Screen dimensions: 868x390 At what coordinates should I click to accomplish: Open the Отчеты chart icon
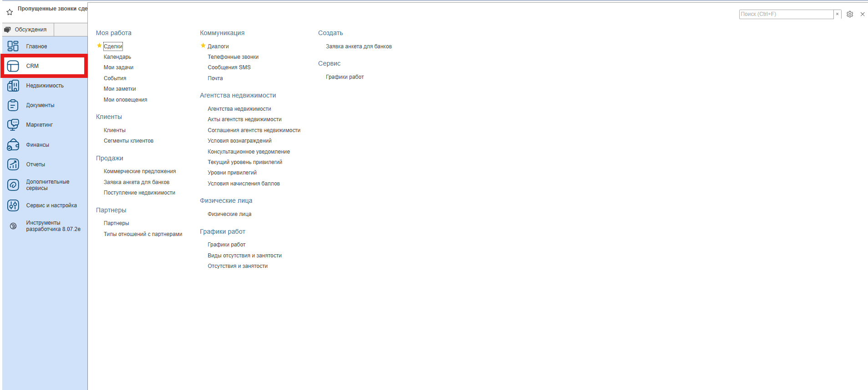[13, 164]
